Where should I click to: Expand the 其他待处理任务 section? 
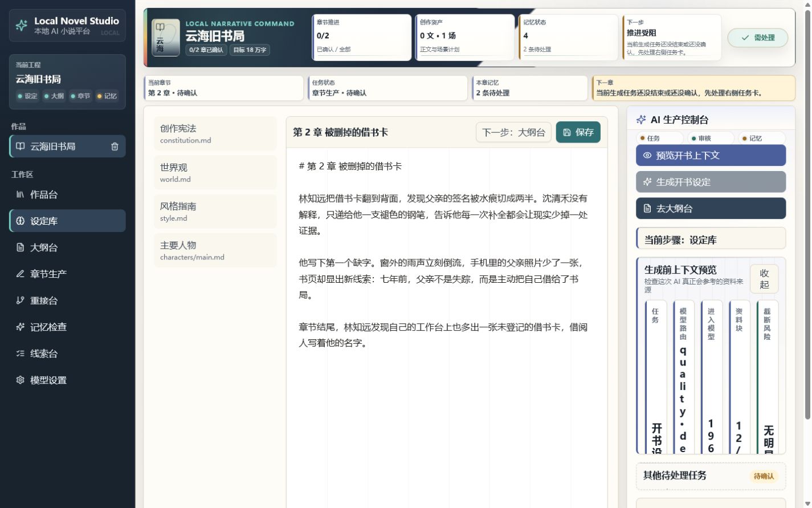(x=711, y=476)
